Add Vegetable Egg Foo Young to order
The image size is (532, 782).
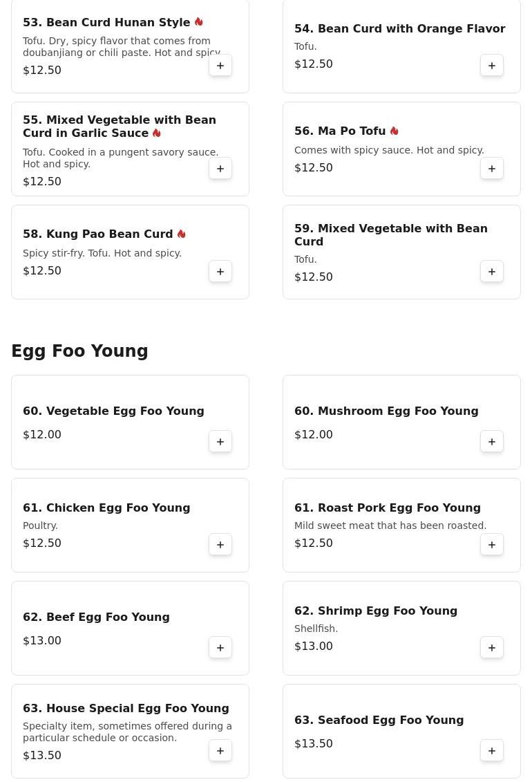pyautogui.click(x=220, y=442)
